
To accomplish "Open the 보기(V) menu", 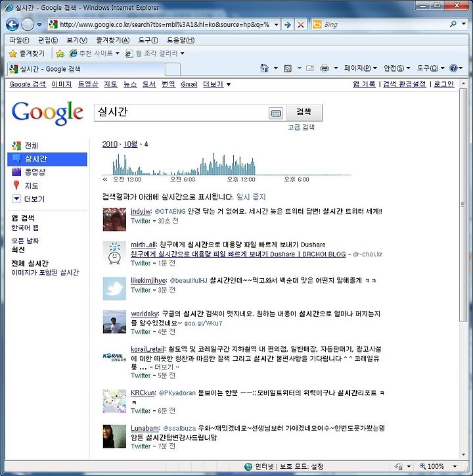I will coord(77,40).
